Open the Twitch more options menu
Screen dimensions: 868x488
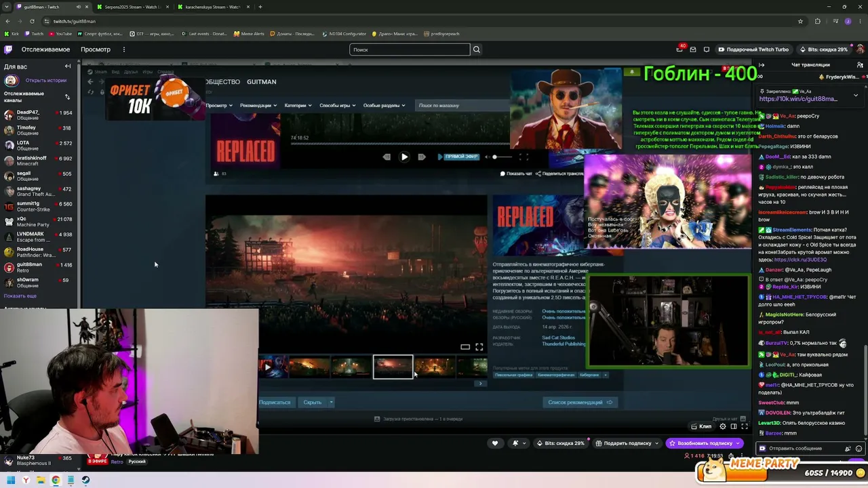coord(124,49)
